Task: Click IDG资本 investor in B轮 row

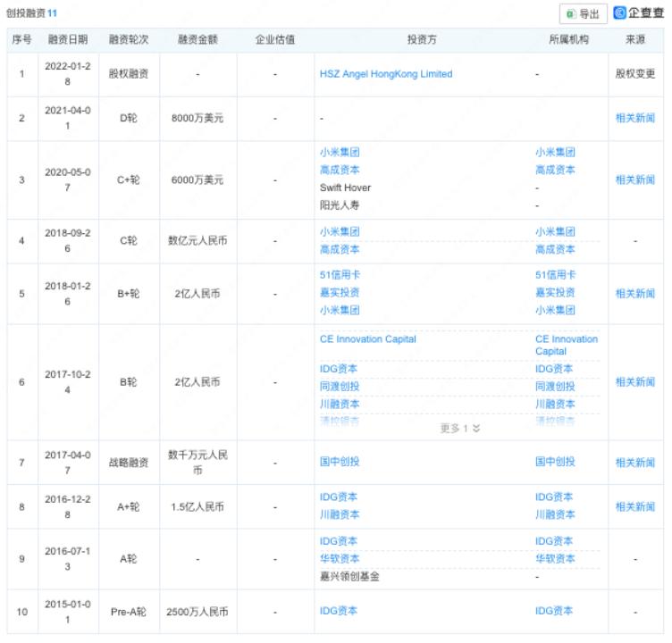Action: coord(338,369)
